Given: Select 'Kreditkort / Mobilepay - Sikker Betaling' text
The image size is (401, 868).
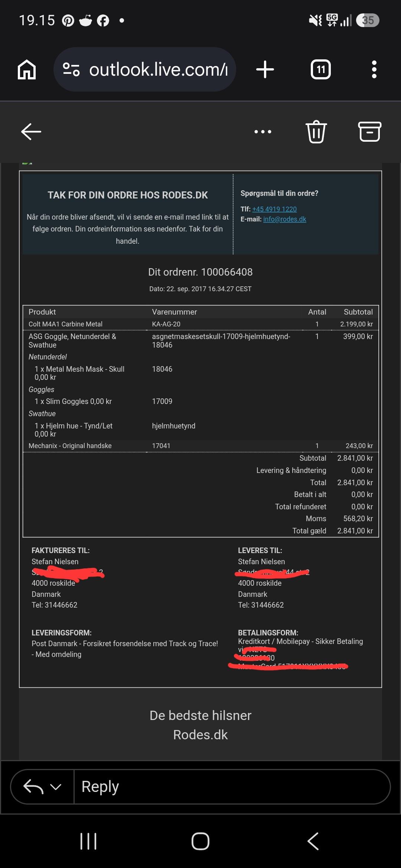Looking at the screenshot, I should click(300, 641).
